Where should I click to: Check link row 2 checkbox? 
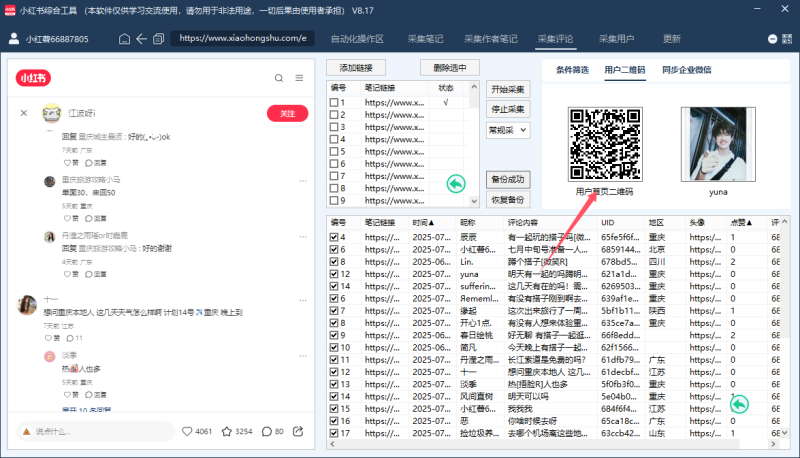[x=334, y=115]
